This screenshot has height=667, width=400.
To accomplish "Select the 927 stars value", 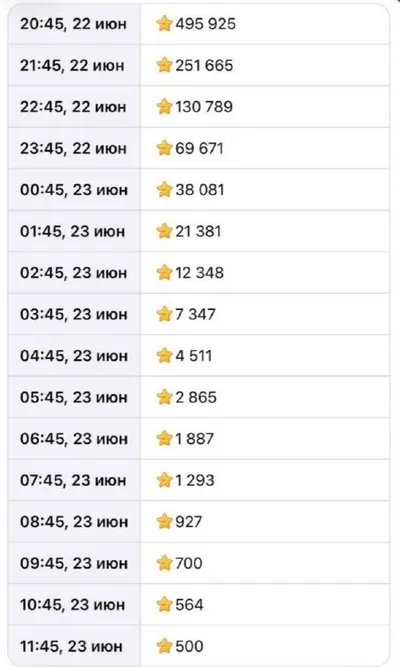I will (x=189, y=521).
